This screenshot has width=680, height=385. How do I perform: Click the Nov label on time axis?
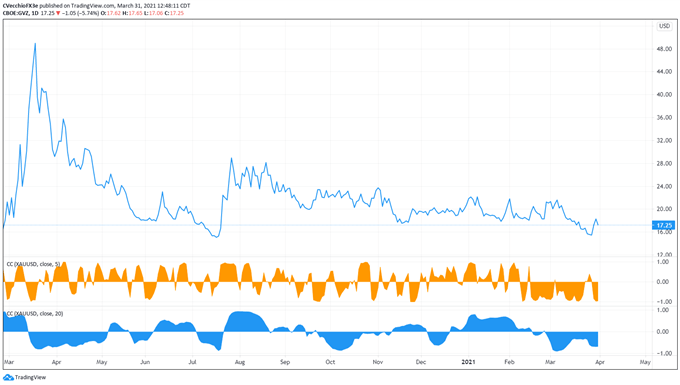pyautogui.click(x=378, y=362)
